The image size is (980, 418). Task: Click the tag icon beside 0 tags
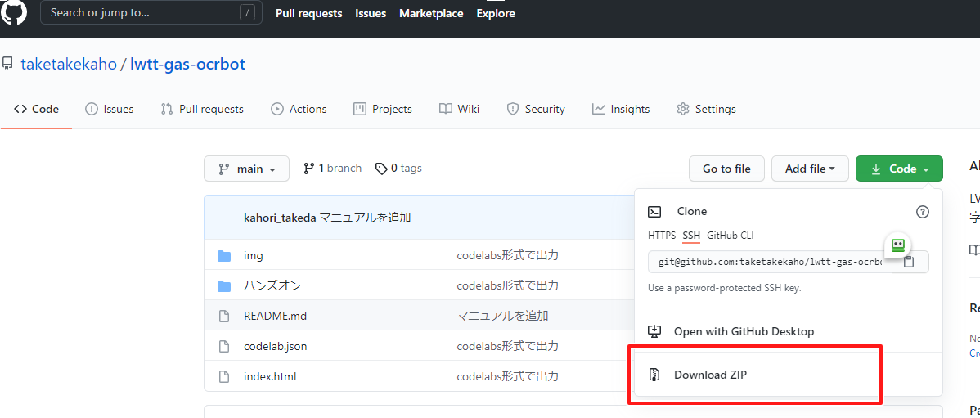point(381,169)
